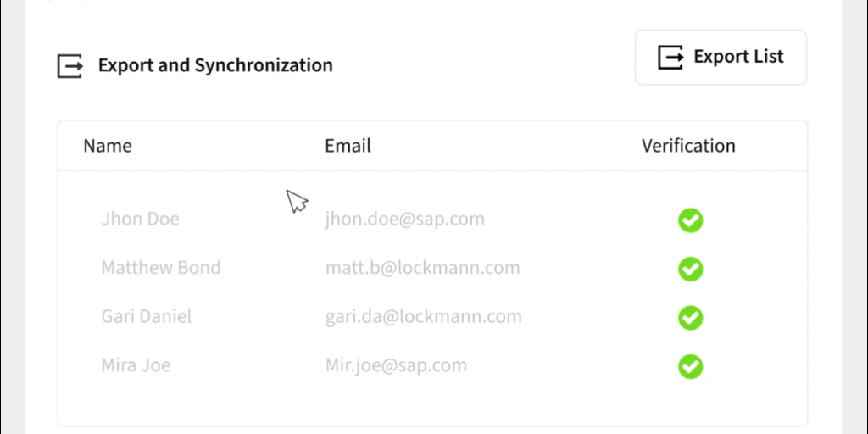Click the jhon.doe@sap.com email address
868x434 pixels.
tap(404, 219)
